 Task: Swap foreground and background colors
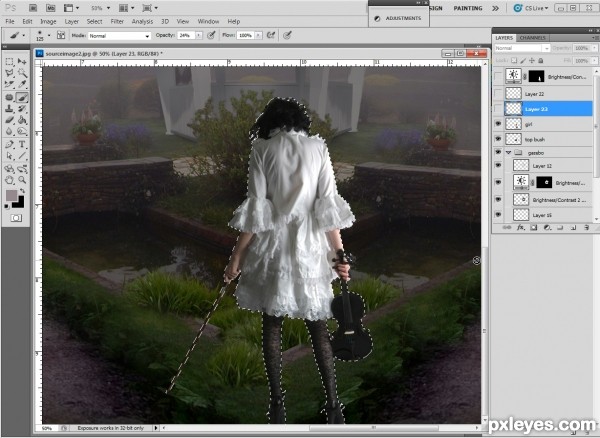click(23, 191)
